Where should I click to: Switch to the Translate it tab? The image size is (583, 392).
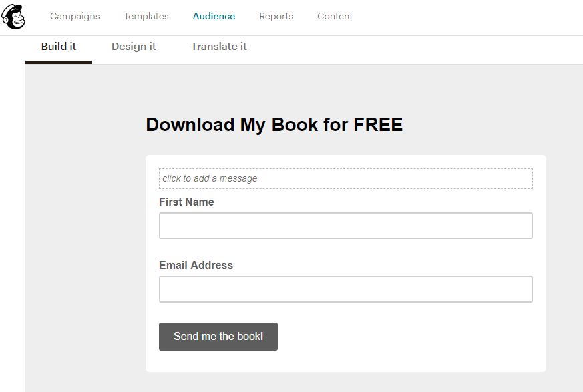point(219,47)
